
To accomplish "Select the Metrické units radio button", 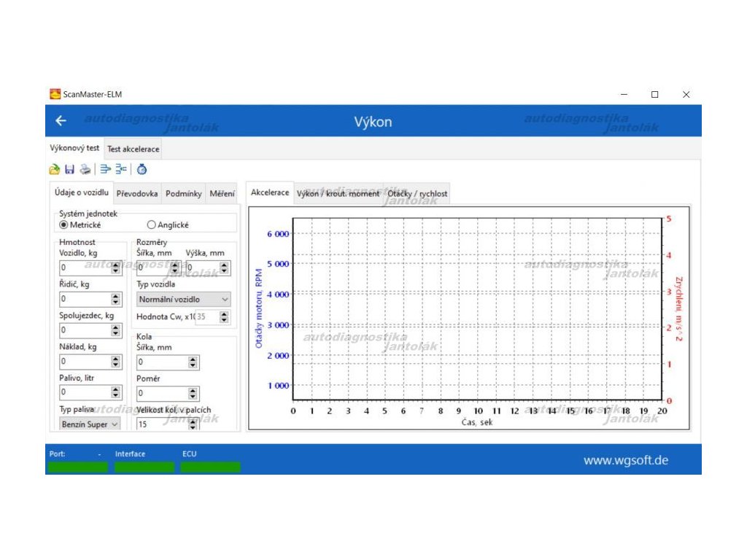I will 63,225.
